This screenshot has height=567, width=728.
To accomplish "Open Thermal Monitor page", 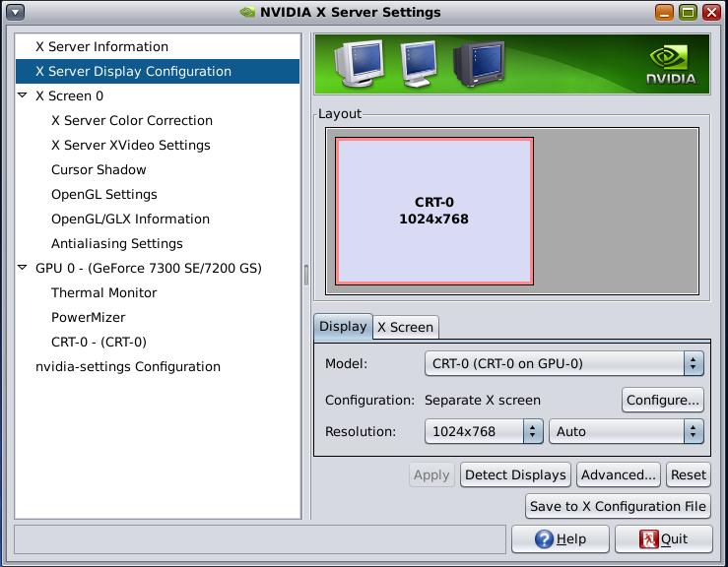I will pos(104,292).
